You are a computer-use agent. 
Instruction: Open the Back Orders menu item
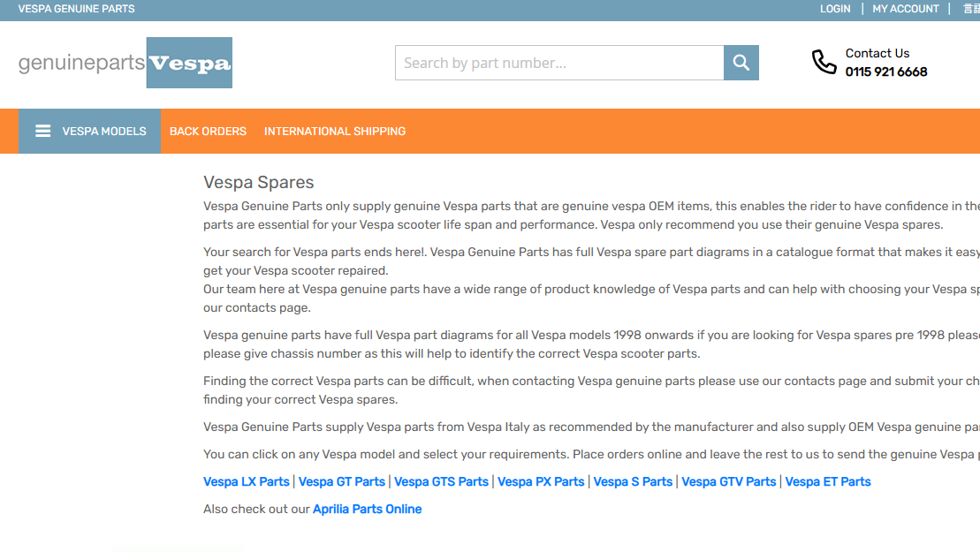208,131
